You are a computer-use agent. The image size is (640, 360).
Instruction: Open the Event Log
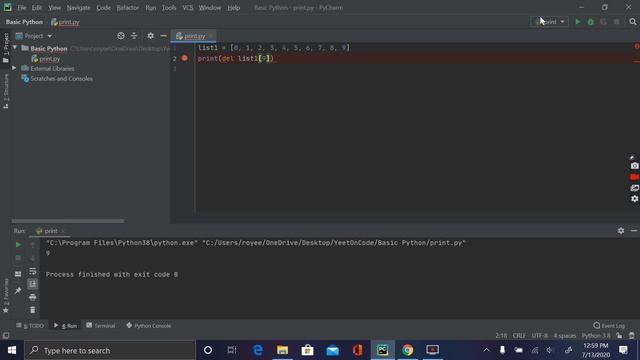(x=609, y=326)
